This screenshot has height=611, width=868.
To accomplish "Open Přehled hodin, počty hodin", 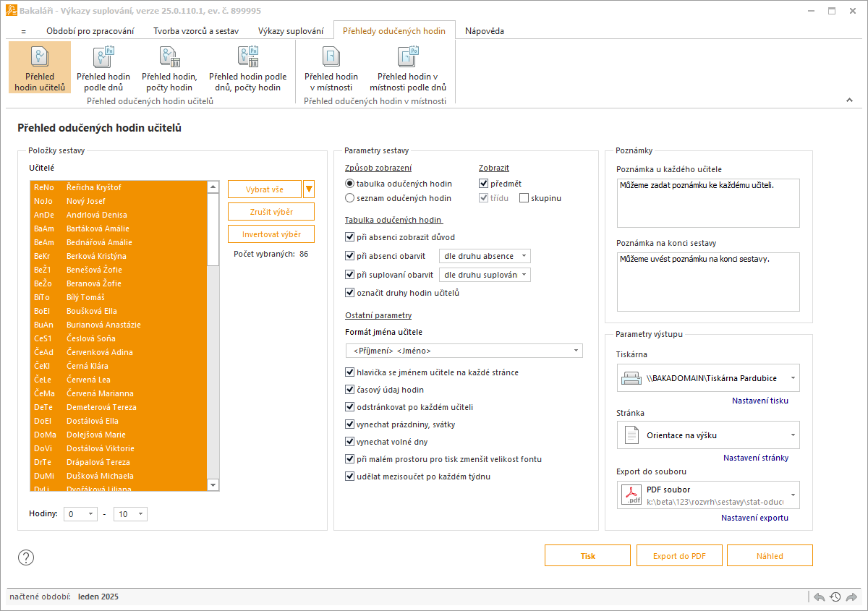I will (x=169, y=67).
